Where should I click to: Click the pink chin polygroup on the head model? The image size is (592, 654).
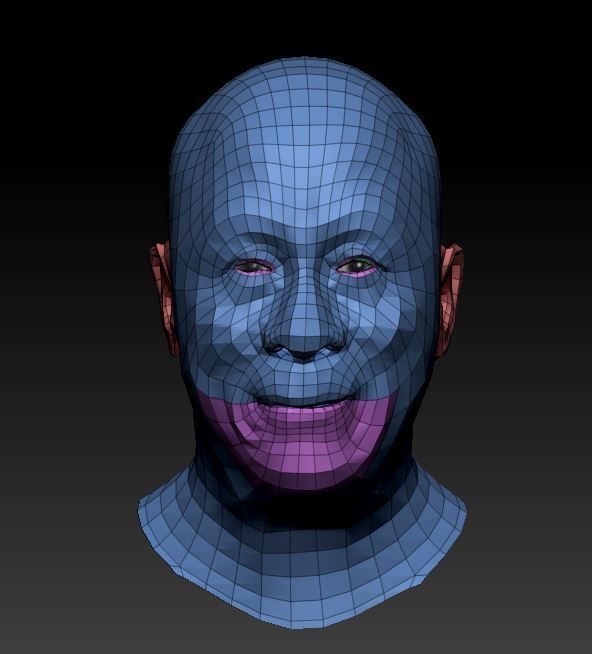tap(302, 442)
